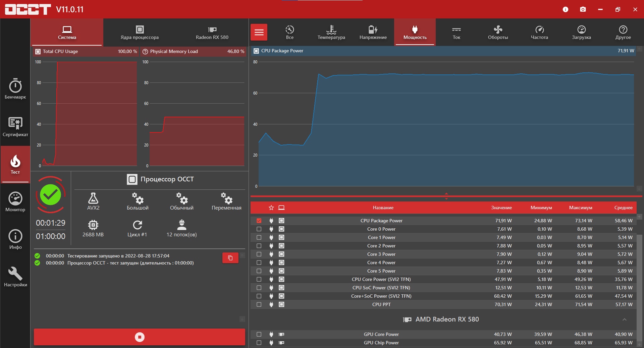
Task: Click the Процессор OCCT test title icon
Action: point(132,179)
